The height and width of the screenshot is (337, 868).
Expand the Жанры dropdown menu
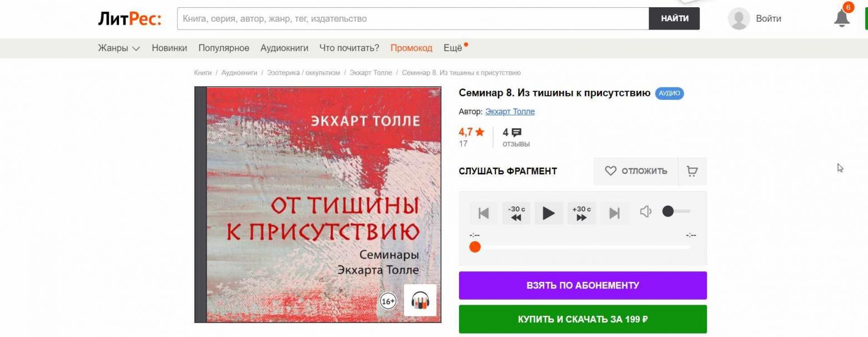click(x=119, y=48)
